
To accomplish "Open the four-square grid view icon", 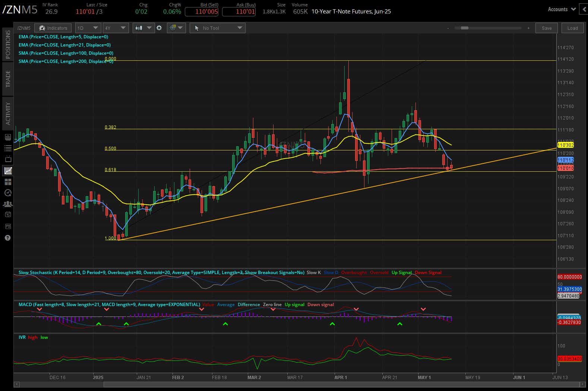I will tap(8, 182).
